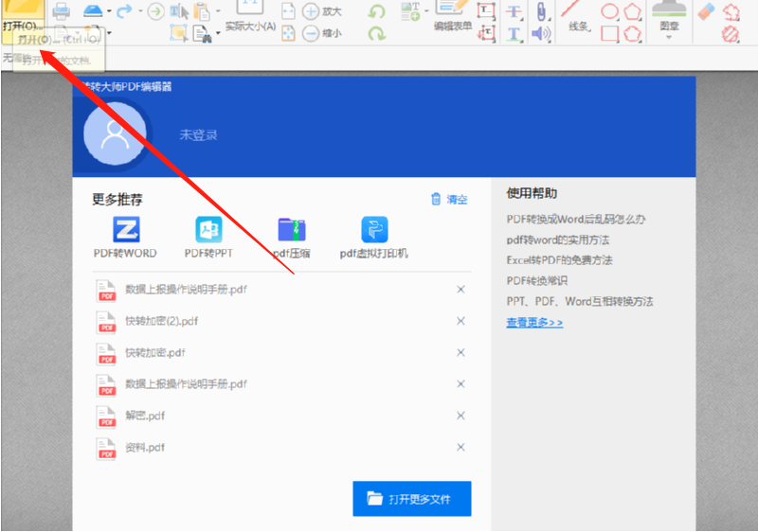
Task: Click the clipboard paste icon
Action: tap(202, 11)
